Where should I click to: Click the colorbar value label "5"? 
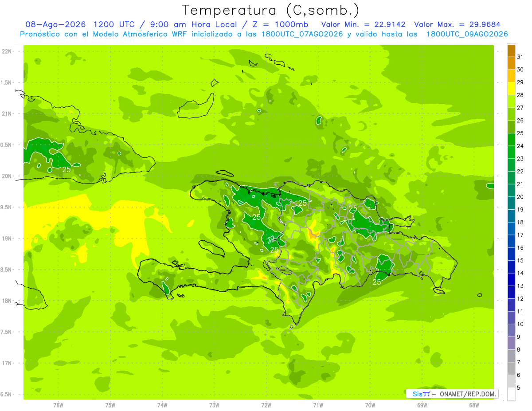[519, 388]
